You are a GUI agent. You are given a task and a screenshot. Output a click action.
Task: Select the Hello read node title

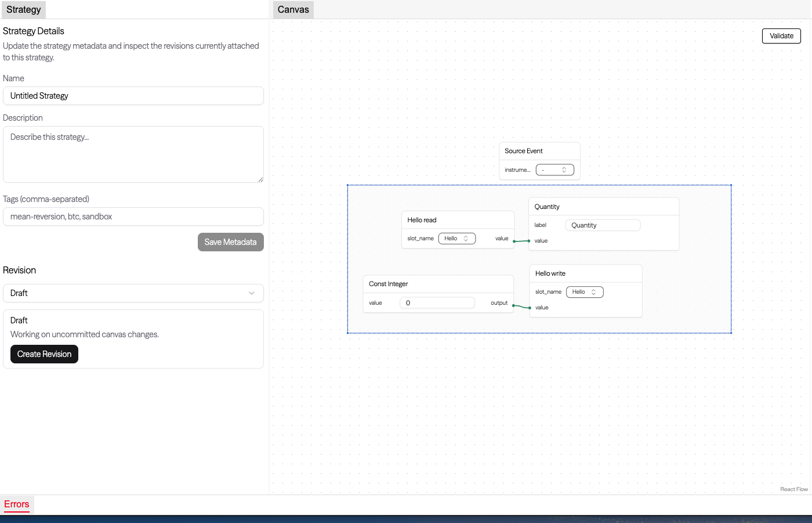click(x=422, y=220)
